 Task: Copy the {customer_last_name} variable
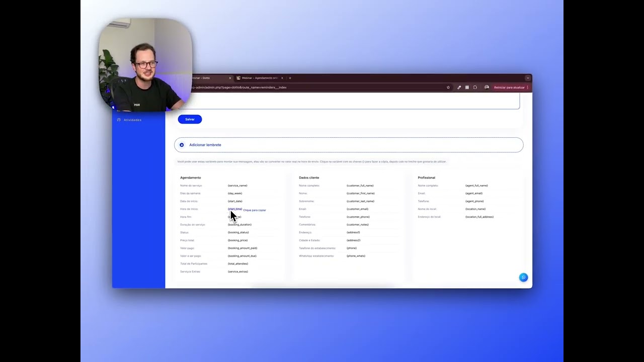(x=360, y=201)
